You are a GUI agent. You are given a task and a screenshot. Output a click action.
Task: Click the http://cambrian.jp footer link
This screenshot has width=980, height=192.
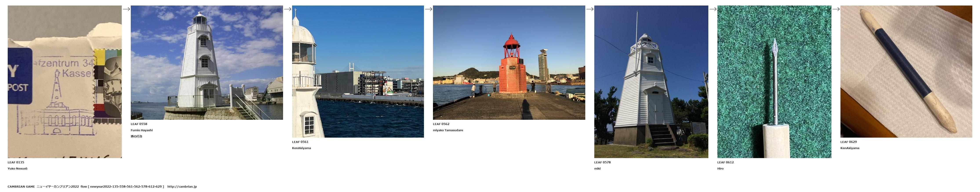click(x=182, y=187)
